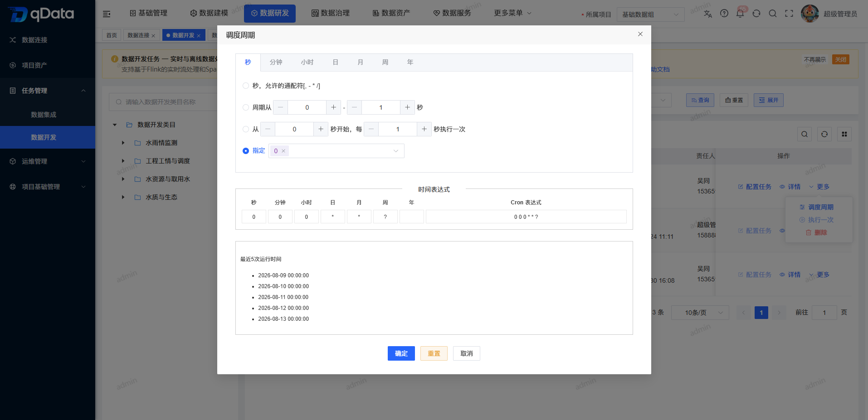Increase the 从 start second with plus
This screenshot has width=868, height=420.
point(321,129)
